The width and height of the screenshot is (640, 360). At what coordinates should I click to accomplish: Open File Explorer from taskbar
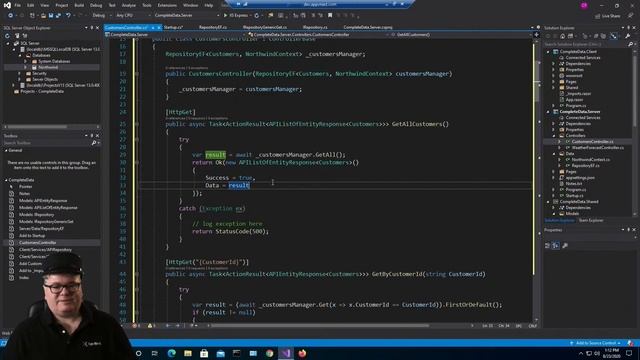coord(188,353)
